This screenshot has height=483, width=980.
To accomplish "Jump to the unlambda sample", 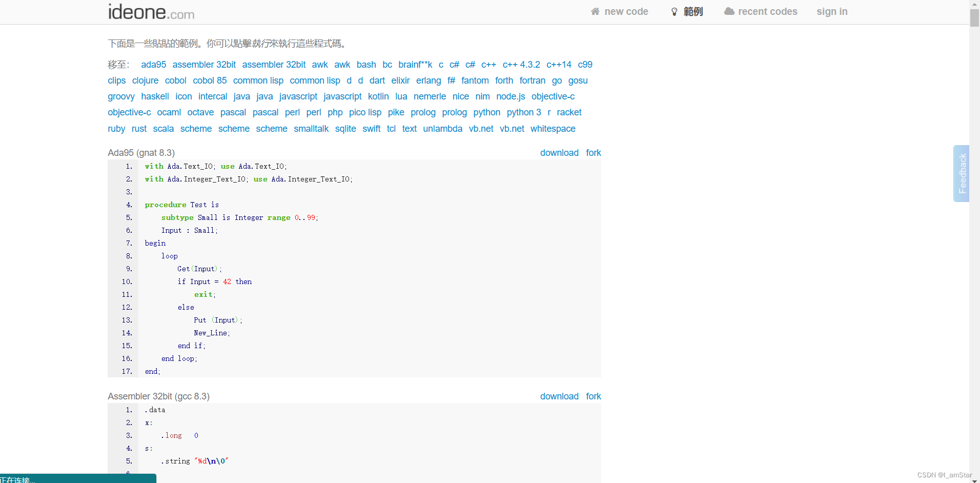I will tap(442, 129).
